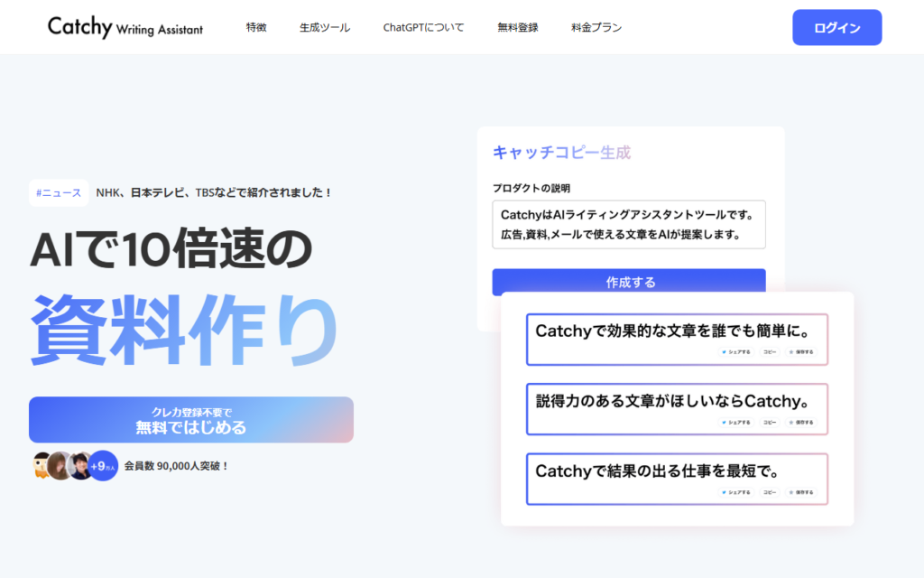Screen dimensions: 924x578
Task: Click Twitter share on '説得力のある文章' result
Action: pyautogui.click(x=736, y=422)
